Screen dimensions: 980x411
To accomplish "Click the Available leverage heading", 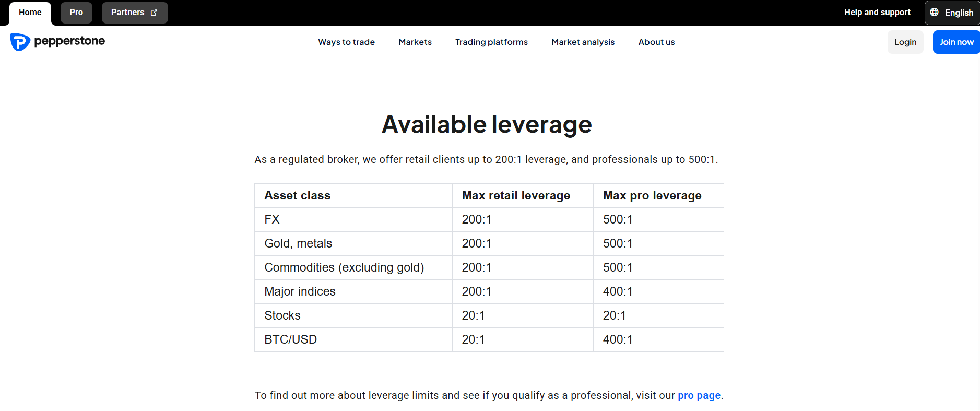I will [x=487, y=125].
